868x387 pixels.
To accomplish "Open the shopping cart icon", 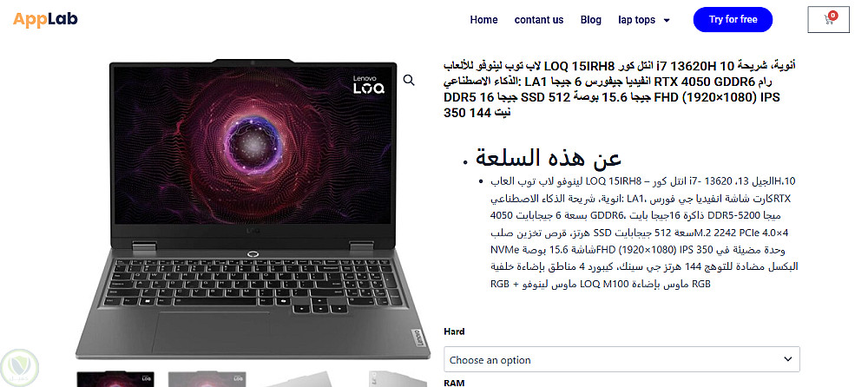I will 828,19.
